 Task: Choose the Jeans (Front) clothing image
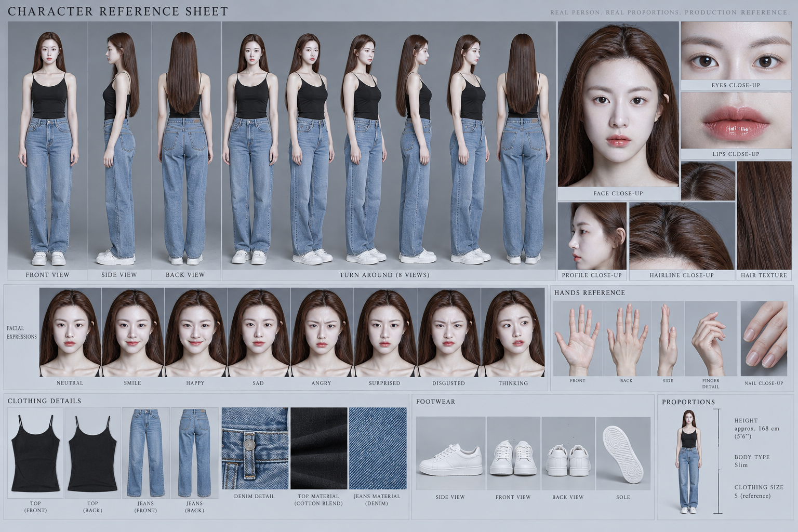click(146, 453)
